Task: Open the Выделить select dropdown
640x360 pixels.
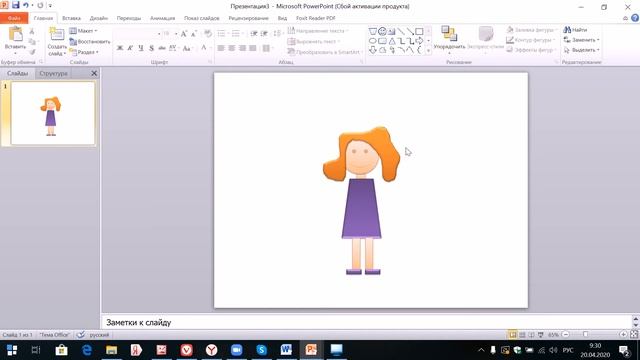Action: tap(581, 50)
